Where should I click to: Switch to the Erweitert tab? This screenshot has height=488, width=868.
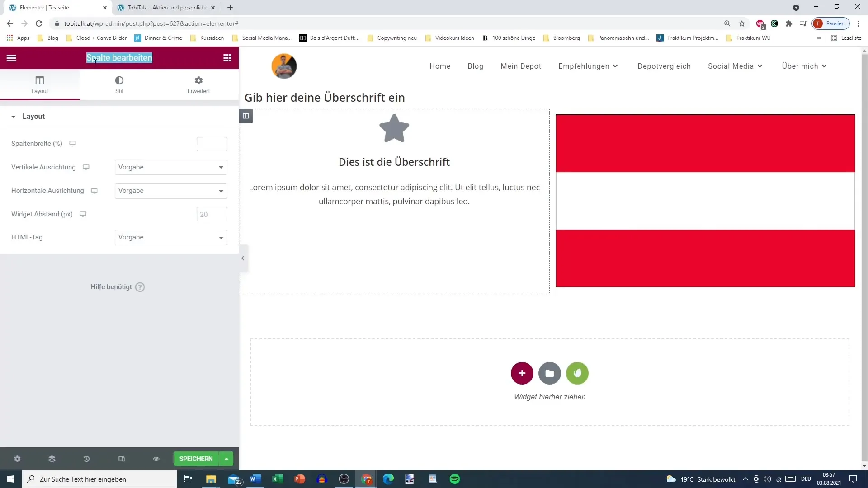click(199, 85)
